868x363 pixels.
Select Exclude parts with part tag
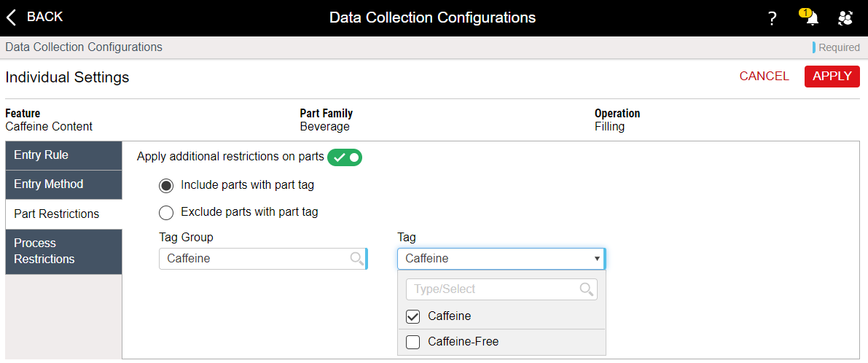[x=166, y=212]
